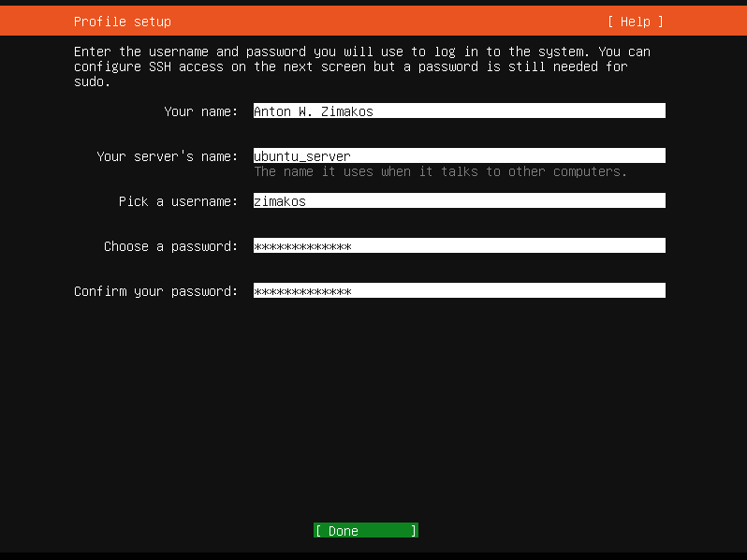Click the 'Pick a username:' label
This screenshot has width=747, height=560.
(178, 201)
